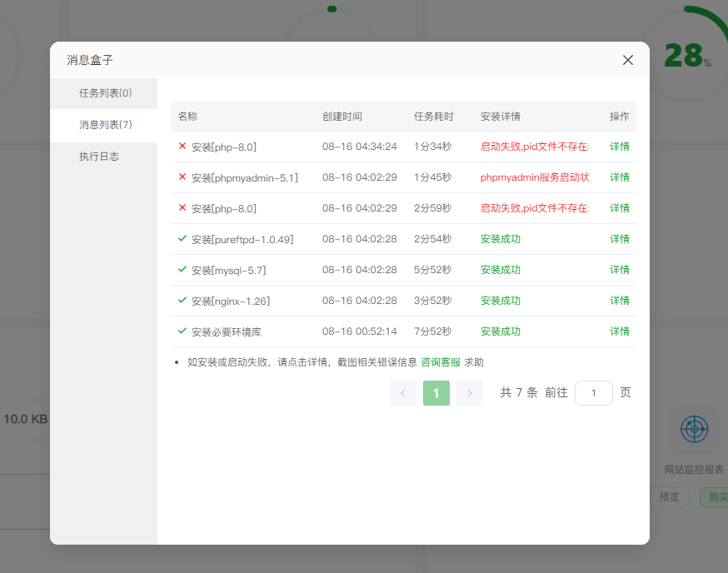Click the failed icon on the 2分59秒 php-8.0 row
This screenshot has height=573, width=728.
182,207
